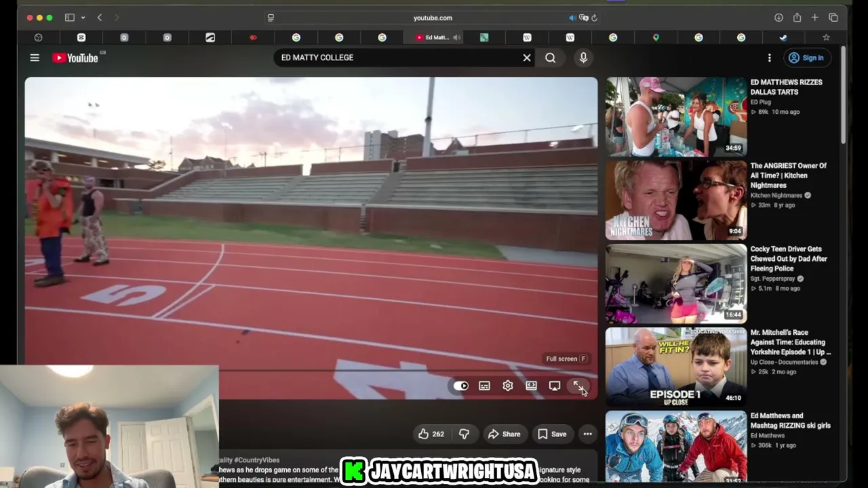Show the Safari sidebar
Image resolution: width=868 pixels, height=488 pixels.
[70, 18]
